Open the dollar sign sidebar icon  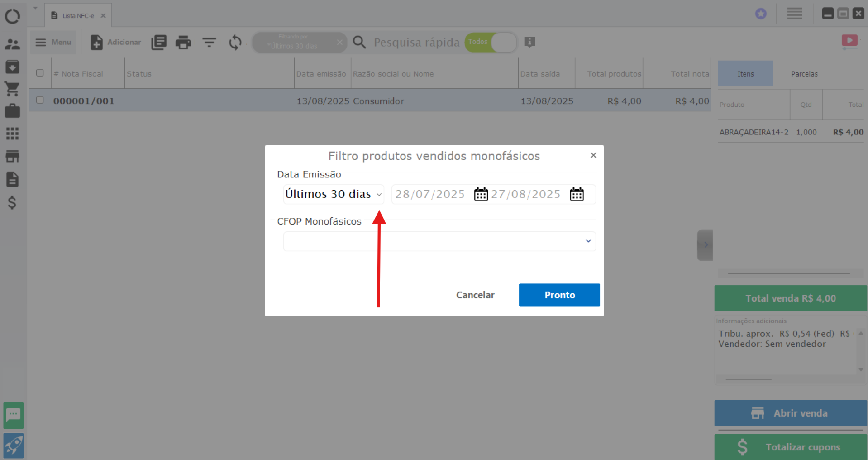(12, 202)
